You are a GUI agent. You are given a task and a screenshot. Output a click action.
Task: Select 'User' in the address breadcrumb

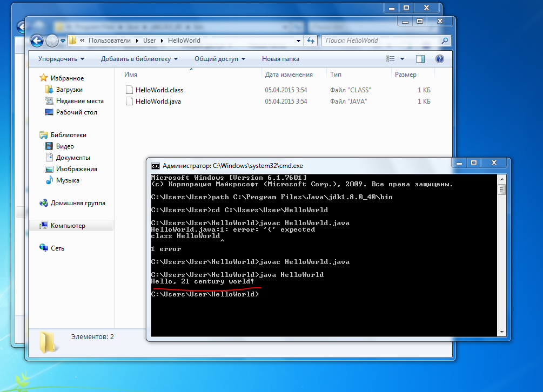click(150, 40)
